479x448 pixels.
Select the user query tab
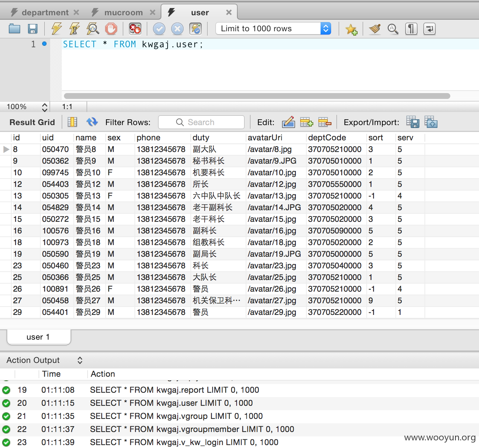coord(200,12)
